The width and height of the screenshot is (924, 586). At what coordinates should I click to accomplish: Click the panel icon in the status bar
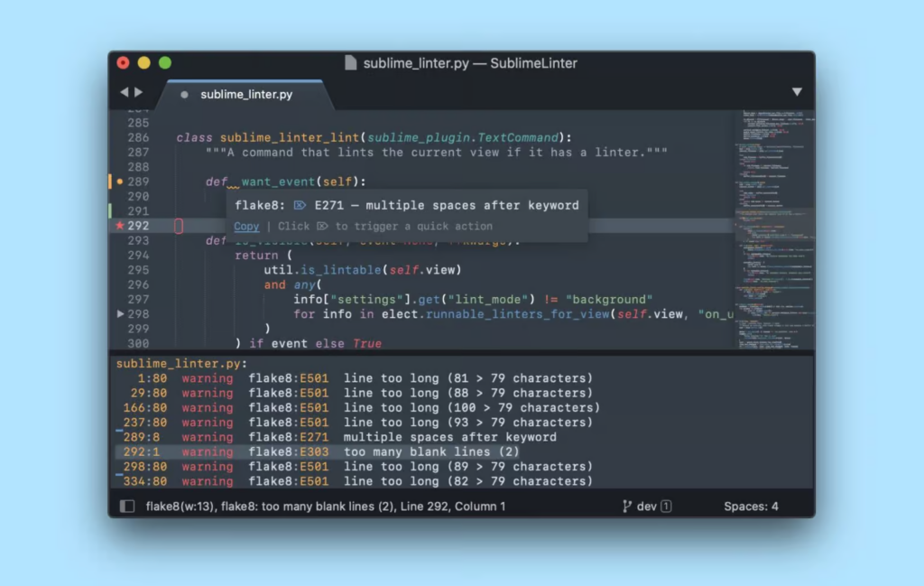click(x=125, y=506)
